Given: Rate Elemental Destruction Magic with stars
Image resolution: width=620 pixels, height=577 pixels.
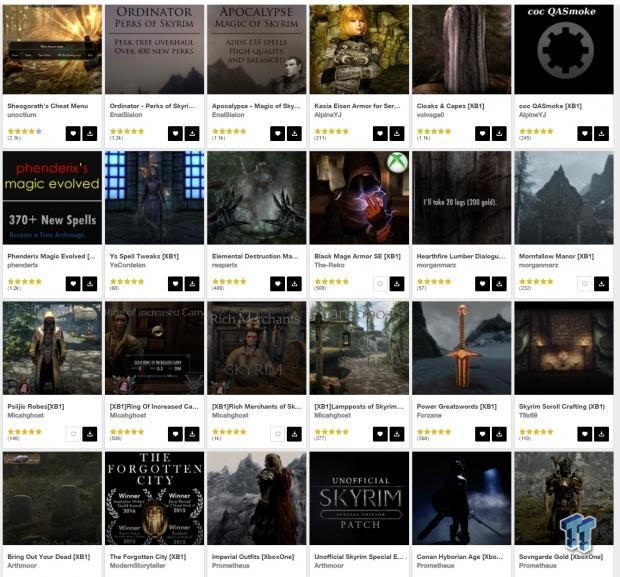Looking at the screenshot, I should tap(229, 282).
